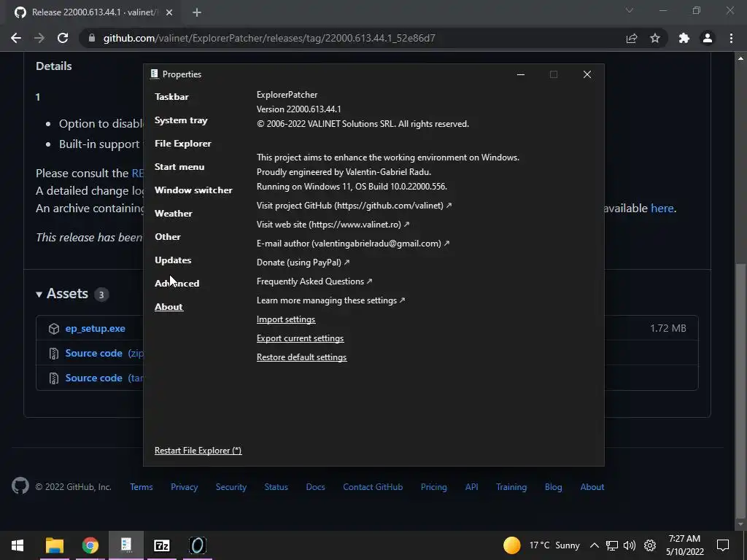Open Chrome extensions puzzle icon

coord(684,38)
